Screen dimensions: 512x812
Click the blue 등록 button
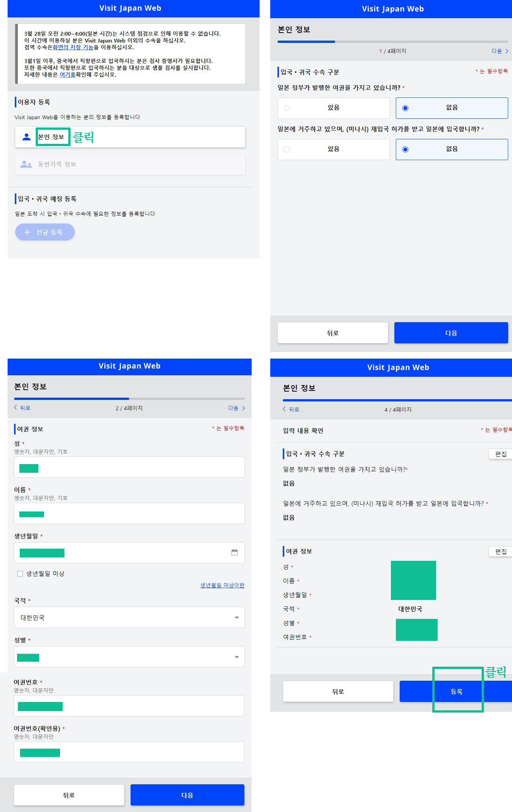pos(456,691)
